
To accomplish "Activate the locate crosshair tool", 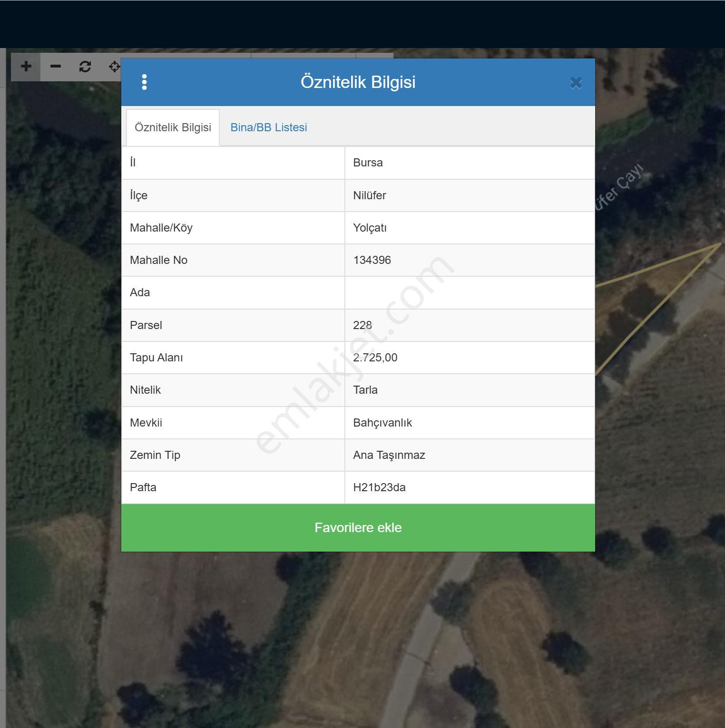I will coord(114,67).
